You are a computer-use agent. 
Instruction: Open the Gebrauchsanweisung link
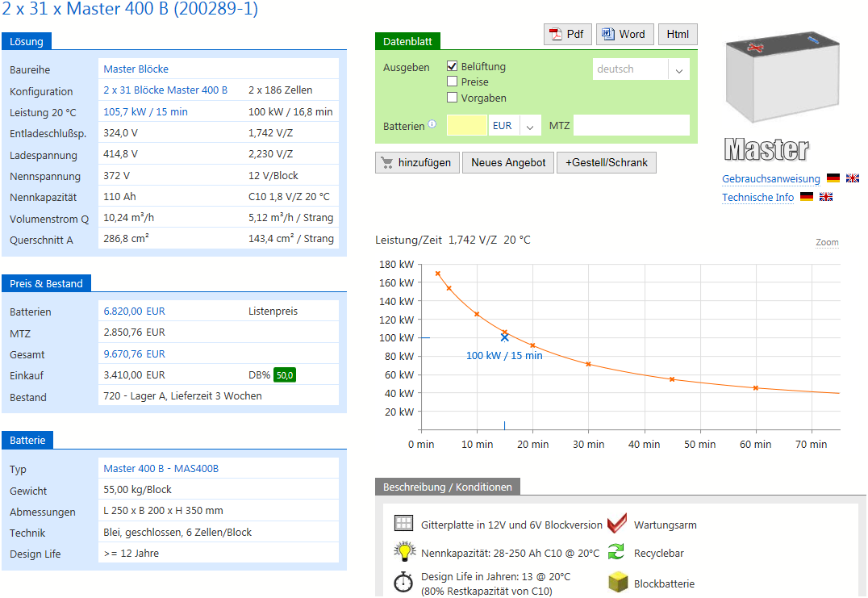tap(771, 179)
